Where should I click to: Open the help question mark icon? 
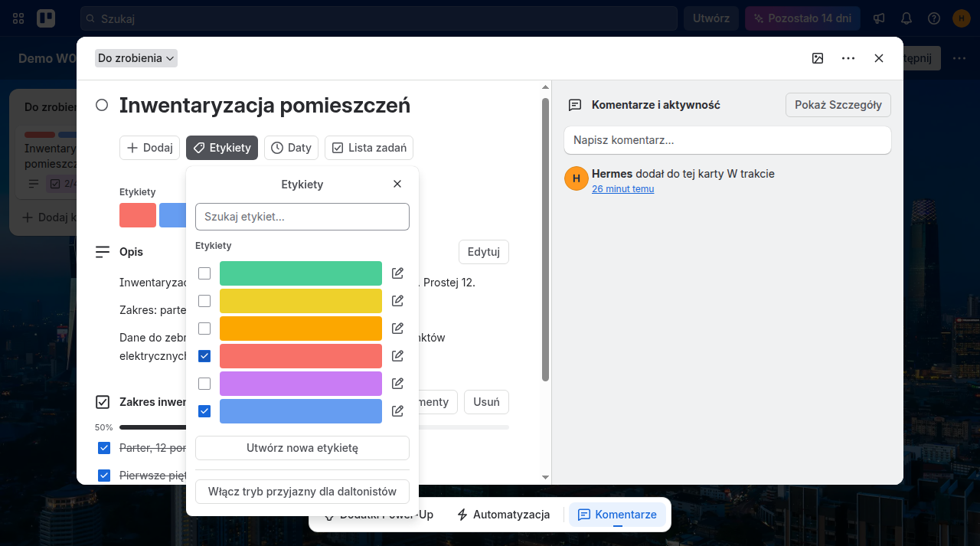tap(934, 18)
